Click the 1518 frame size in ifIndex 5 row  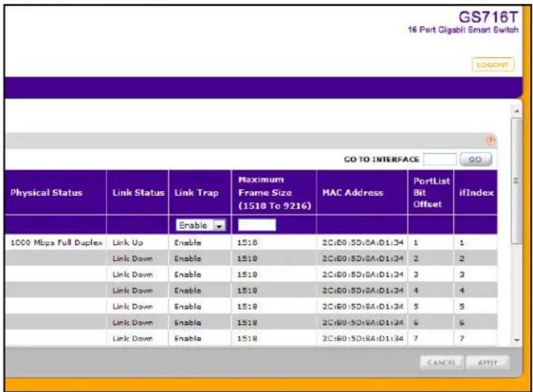tap(247, 306)
